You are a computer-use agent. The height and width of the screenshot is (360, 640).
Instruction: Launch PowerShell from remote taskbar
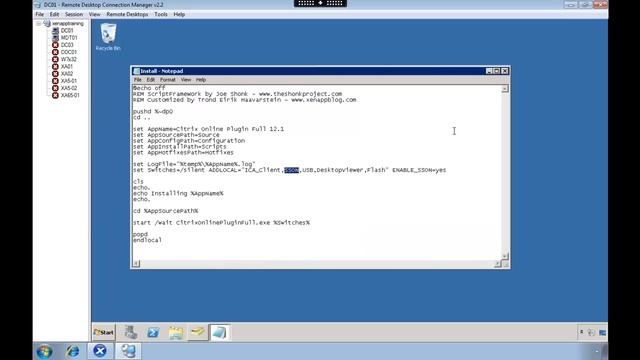[x=153, y=332]
